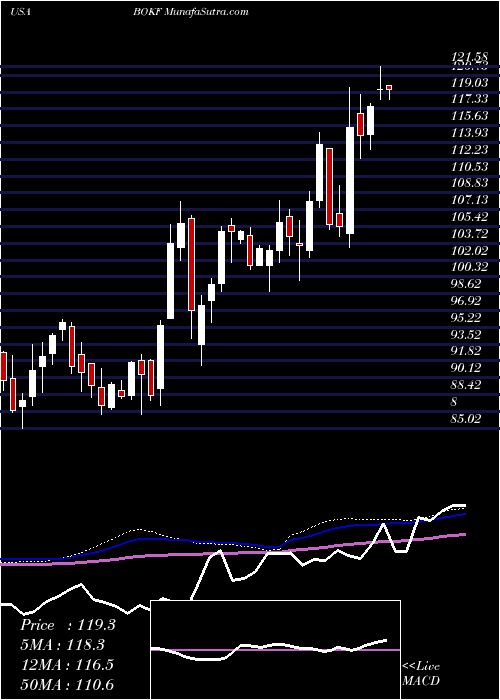Click the 50MA : 110.6 readout
This screenshot has width=500, height=700.
pyautogui.click(x=67, y=684)
